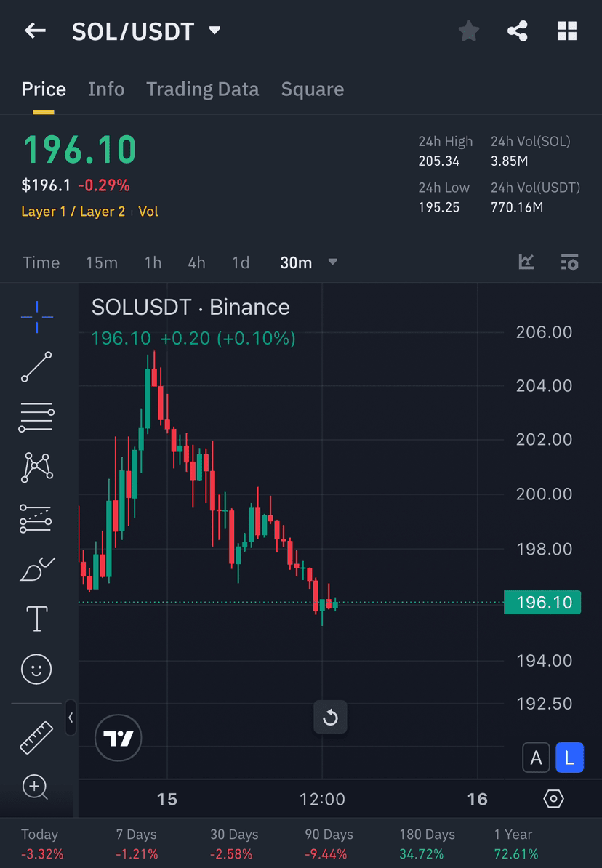
Task: Switch to the Price tab
Action: [x=44, y=89]
